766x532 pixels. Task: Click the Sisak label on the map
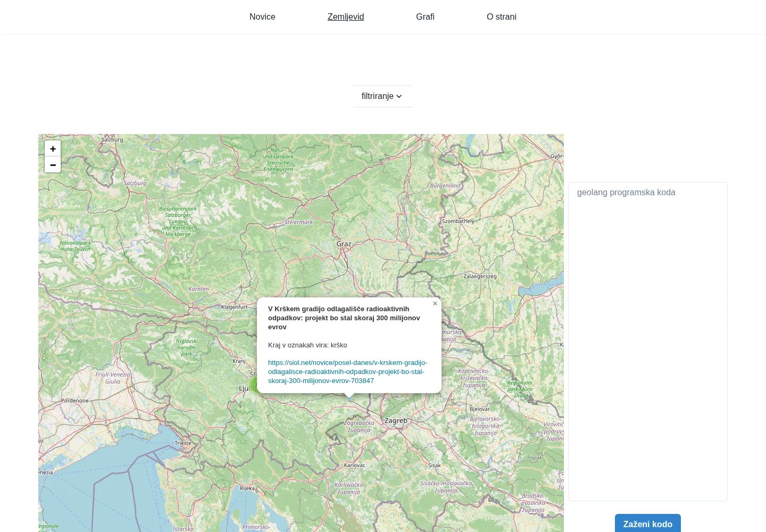(x=435, y=465)
